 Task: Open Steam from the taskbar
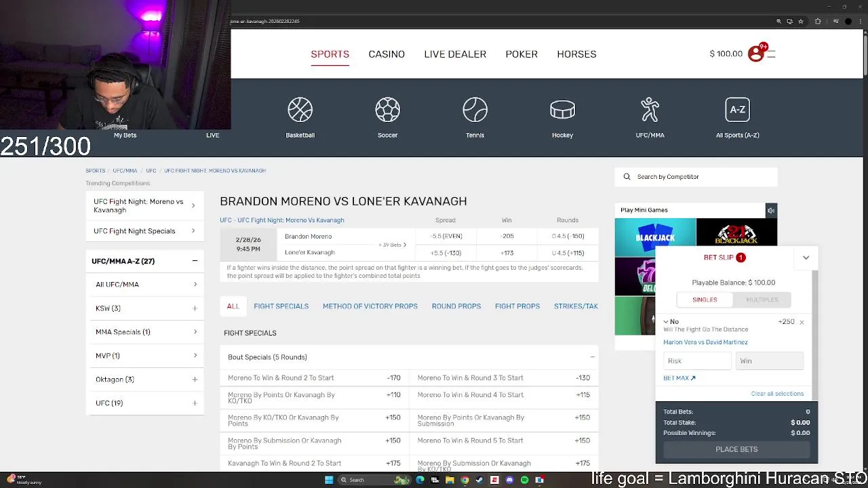(479, 480)
